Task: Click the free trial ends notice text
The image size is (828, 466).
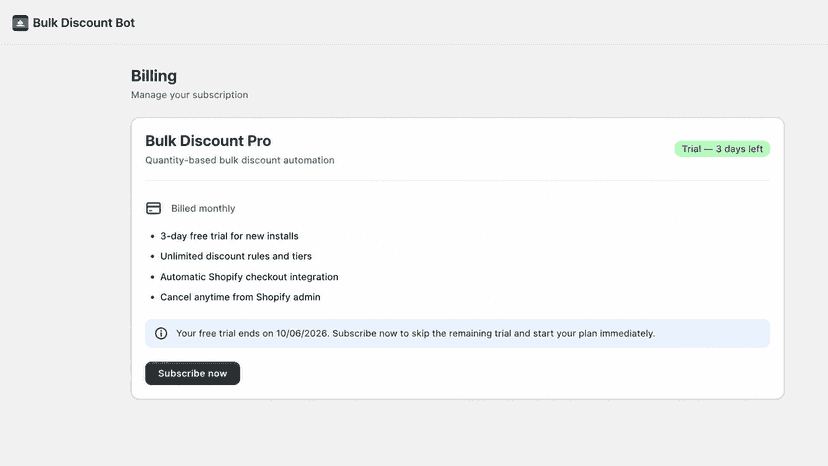Action: tap(415, 333)
